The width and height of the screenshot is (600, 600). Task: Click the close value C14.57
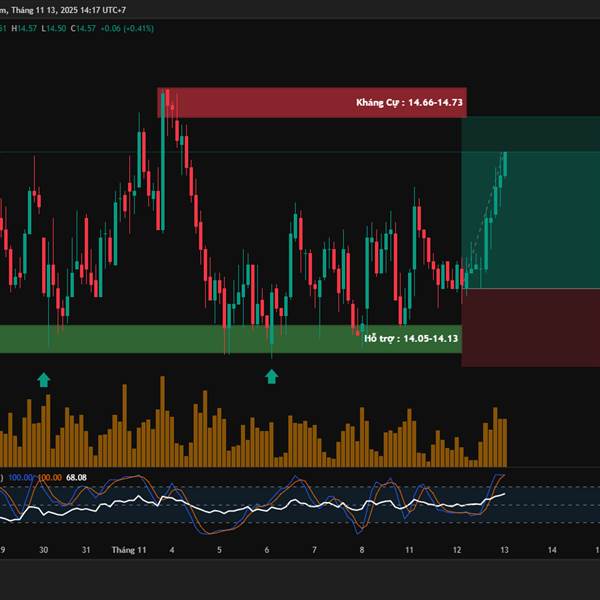(x=83, y=28)
